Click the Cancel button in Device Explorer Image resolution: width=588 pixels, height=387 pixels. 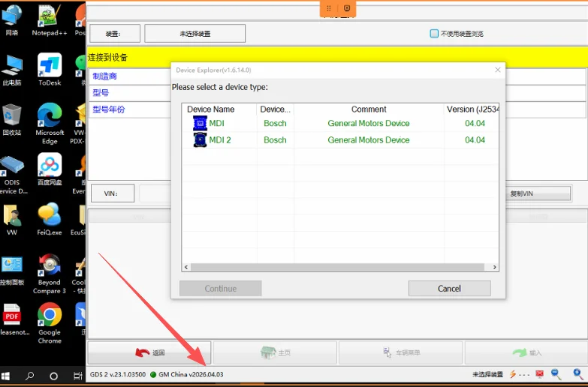(x=450, y=289)
